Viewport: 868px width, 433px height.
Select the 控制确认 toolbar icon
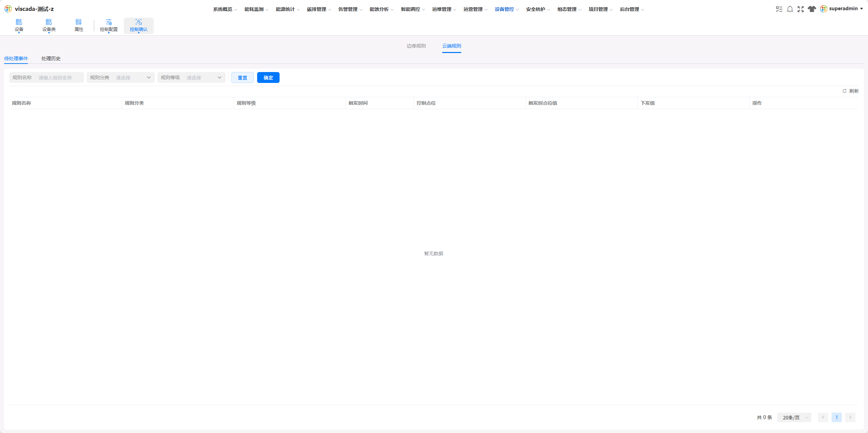(x=139, y=25)
